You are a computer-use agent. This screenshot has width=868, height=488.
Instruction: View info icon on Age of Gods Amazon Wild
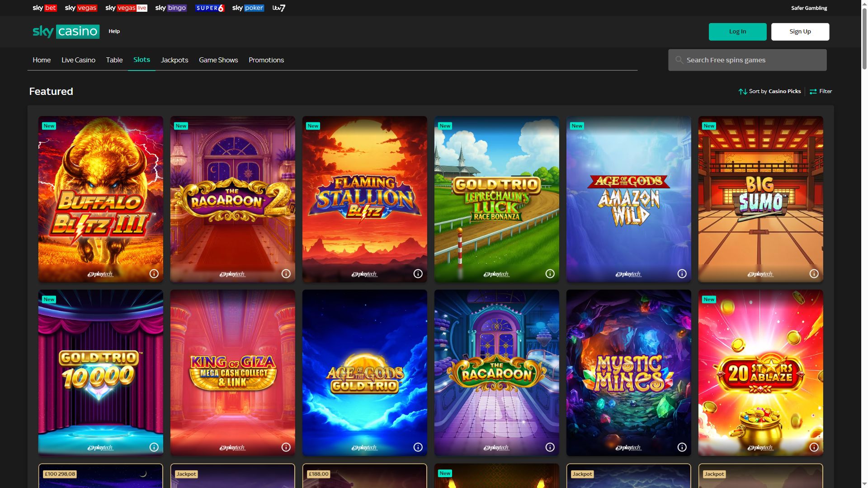pyautogui.click(x=682, y=274)
